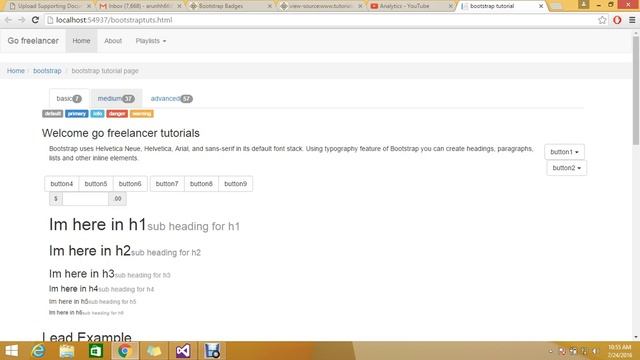Open Visual Studio from the taskbar

tap(183, 351)
